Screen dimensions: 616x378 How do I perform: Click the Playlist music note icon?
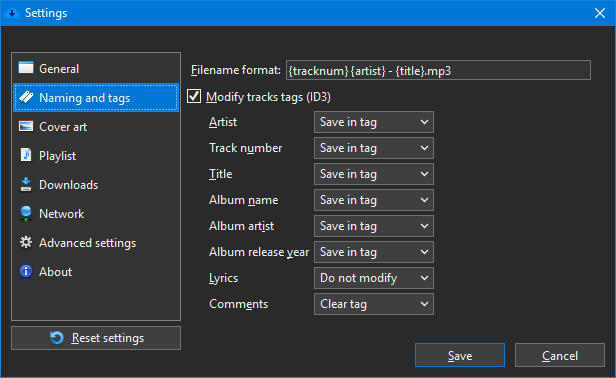(26, 155)
